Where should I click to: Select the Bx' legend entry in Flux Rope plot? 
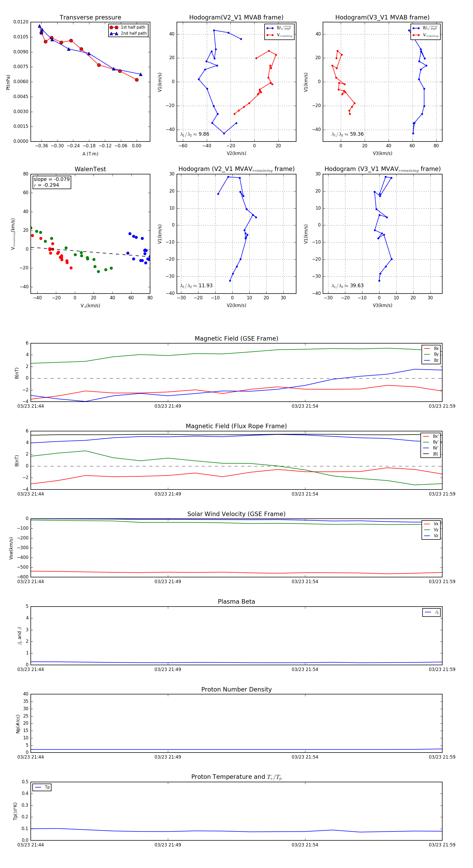[431, 436]
